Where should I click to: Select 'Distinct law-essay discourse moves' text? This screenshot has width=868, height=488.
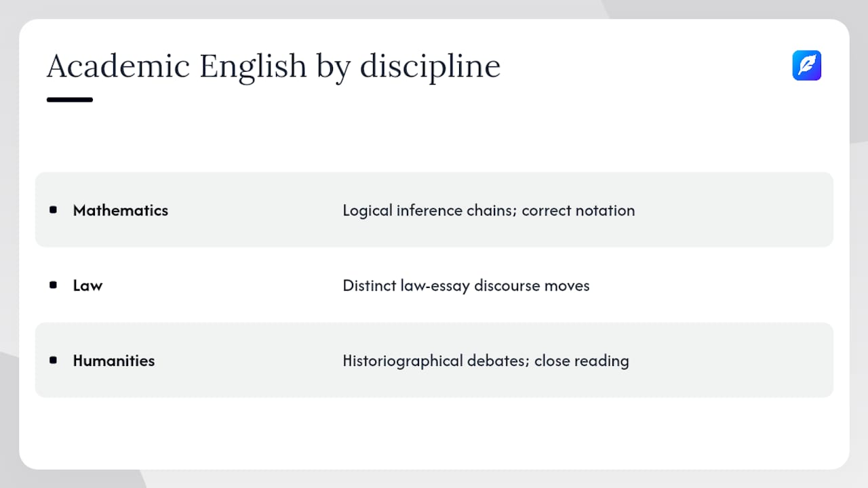tap(466, 285)
